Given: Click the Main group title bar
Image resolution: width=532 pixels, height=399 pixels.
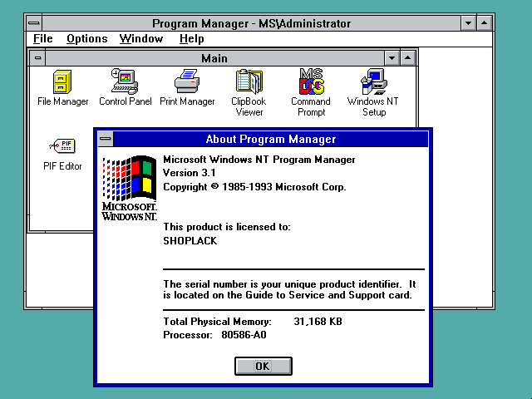Looking at the screenshot, I should 214,58.
